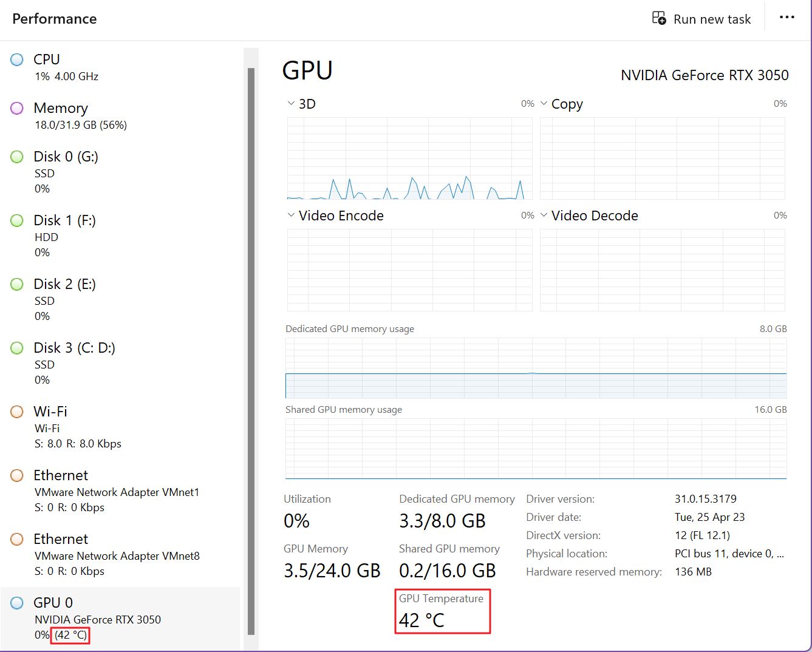
Task: Click the Run new task button
Action: pyautogui.click(x=701, y=18)
